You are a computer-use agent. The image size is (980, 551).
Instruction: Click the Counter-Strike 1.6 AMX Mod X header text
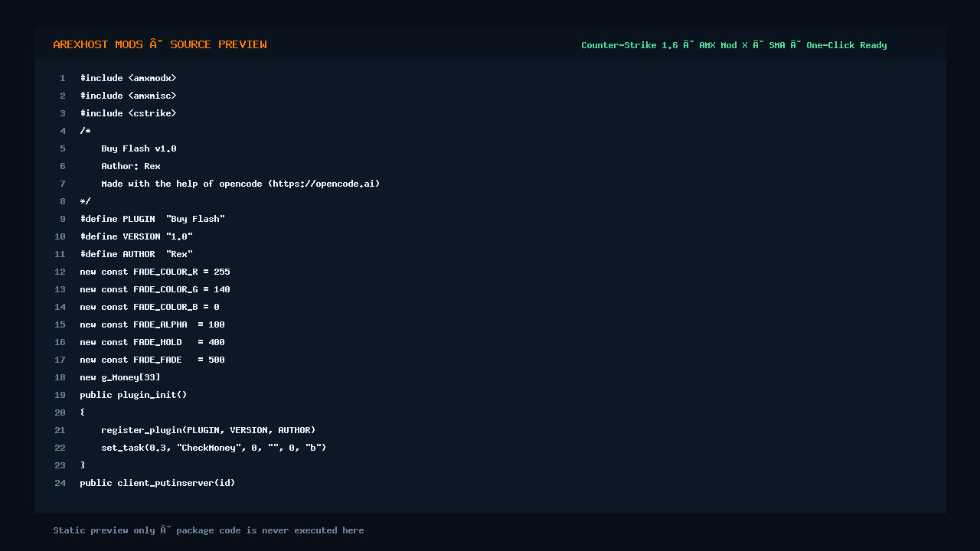click(734, 45)
